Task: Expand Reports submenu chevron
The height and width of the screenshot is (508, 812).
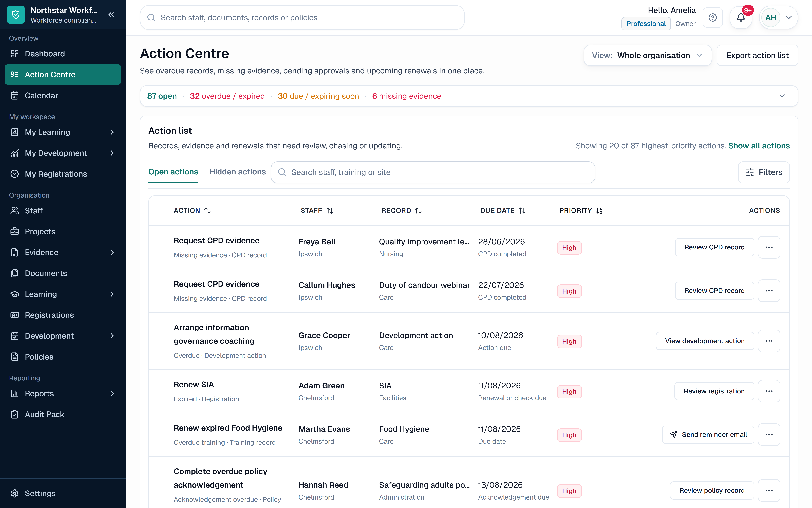Action: click(112, 393)
